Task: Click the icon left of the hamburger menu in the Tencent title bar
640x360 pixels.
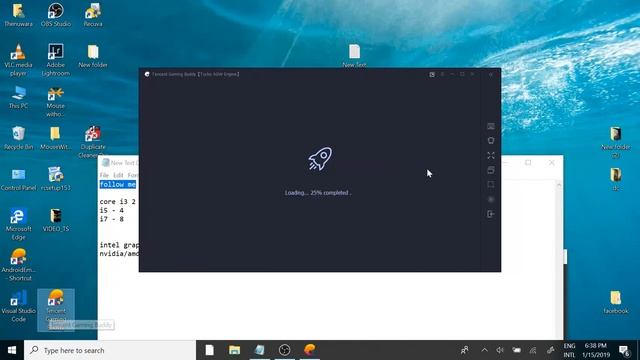Action: tap(432, 74)
